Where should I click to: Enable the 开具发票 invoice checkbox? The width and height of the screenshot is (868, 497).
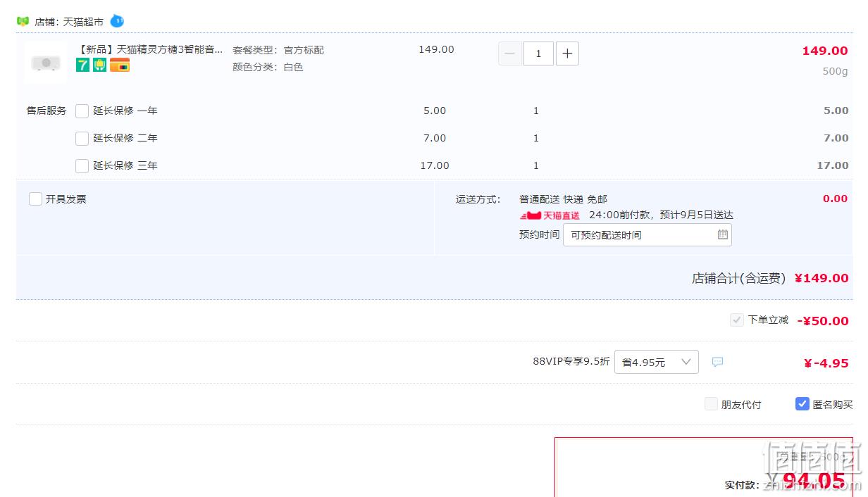pos(35,199)
